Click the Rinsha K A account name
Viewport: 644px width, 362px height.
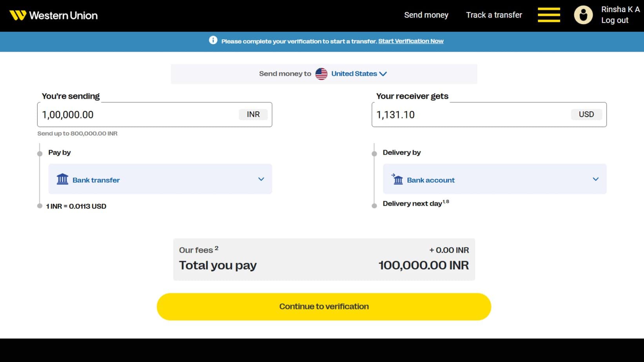[x=620, y=9]
